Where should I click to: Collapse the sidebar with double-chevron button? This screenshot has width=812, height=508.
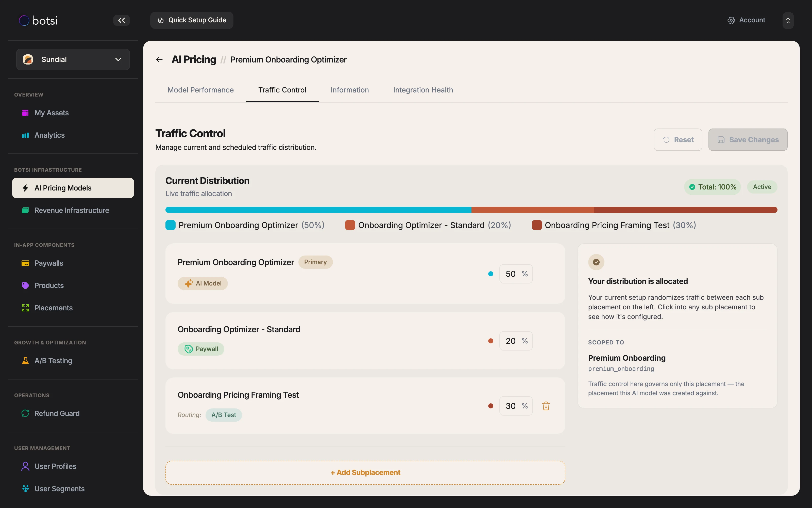[122, 20]
